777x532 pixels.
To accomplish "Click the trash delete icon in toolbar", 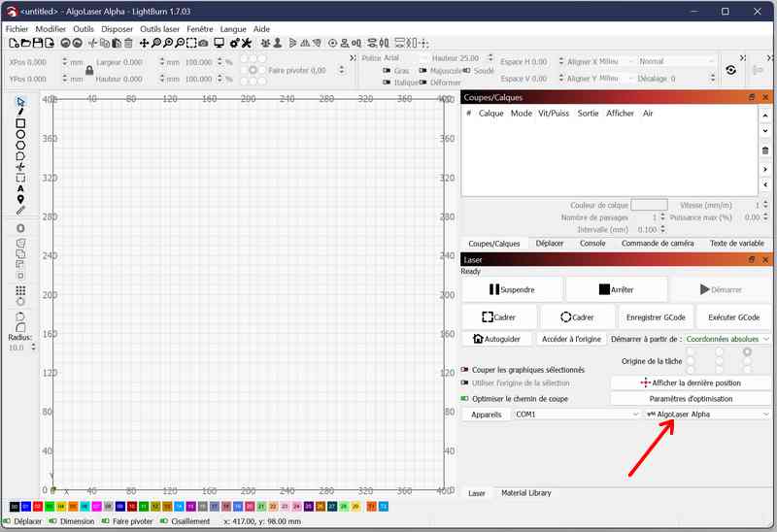I will point(128,43).
